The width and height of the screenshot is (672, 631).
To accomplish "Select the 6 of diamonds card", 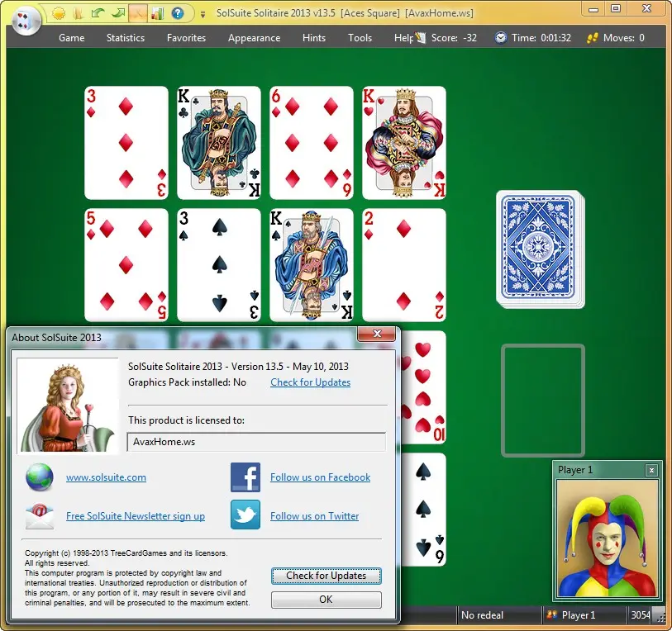I will (x=312, y=143).
